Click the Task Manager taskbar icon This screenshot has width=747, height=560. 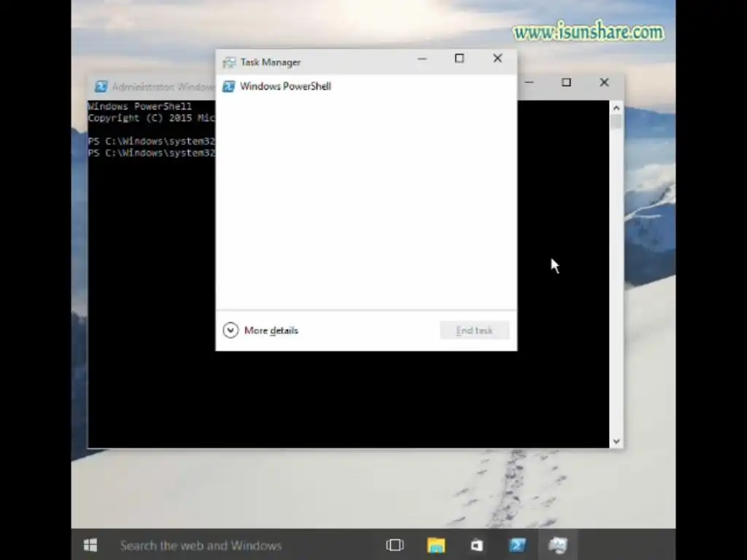click(x=557, y=545)
